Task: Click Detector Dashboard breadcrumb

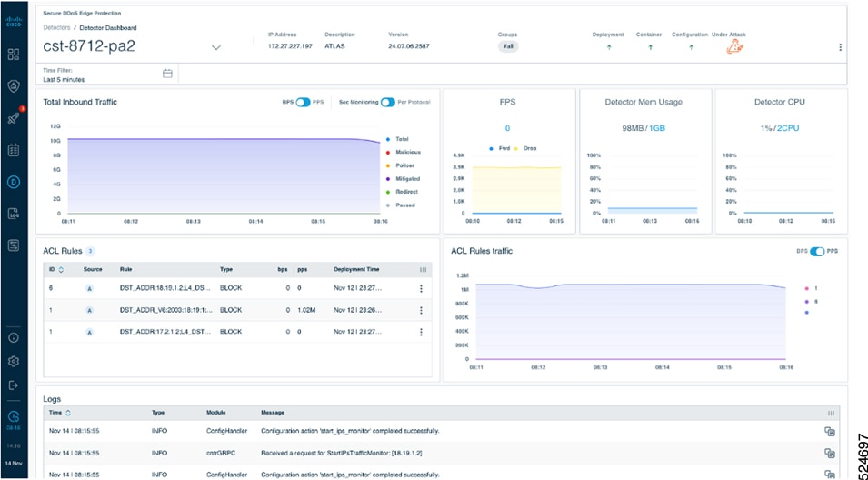Action: pos(108,27)
